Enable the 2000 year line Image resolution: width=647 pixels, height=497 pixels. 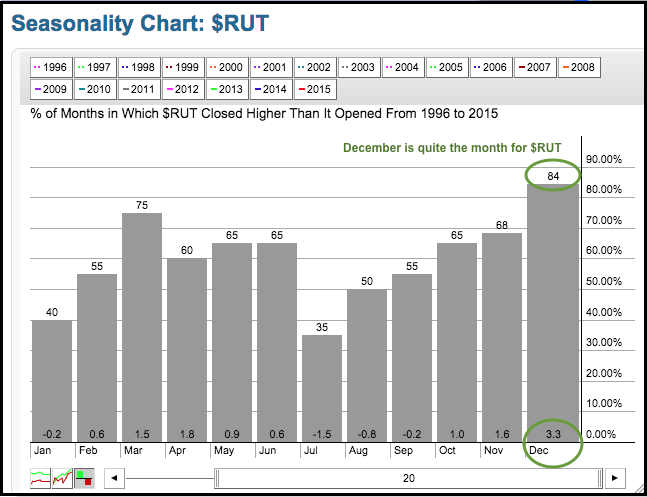228,67
